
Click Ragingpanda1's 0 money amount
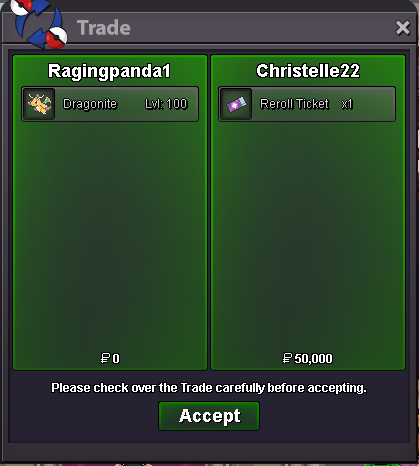pos(110,359)
